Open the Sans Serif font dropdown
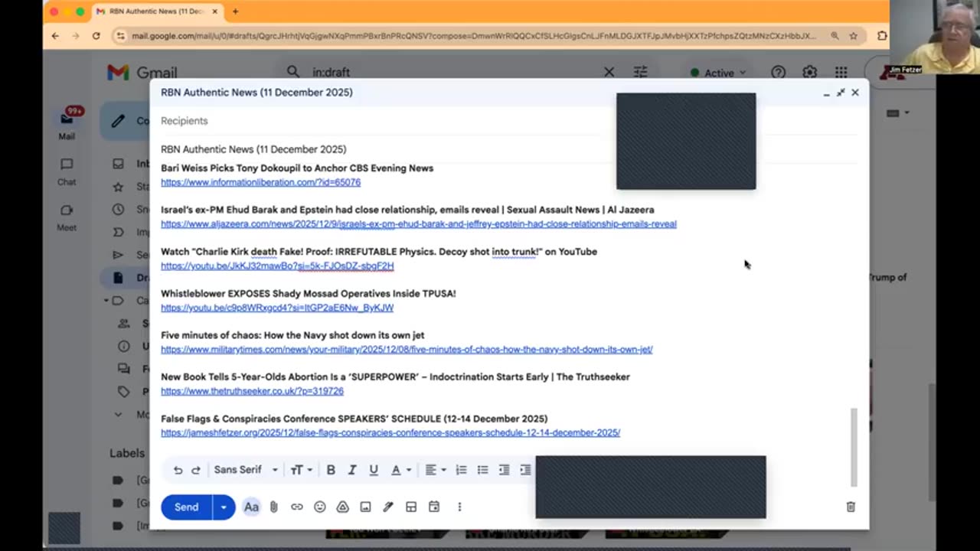This screenshot has width=980, height=551. coord(245,470)
